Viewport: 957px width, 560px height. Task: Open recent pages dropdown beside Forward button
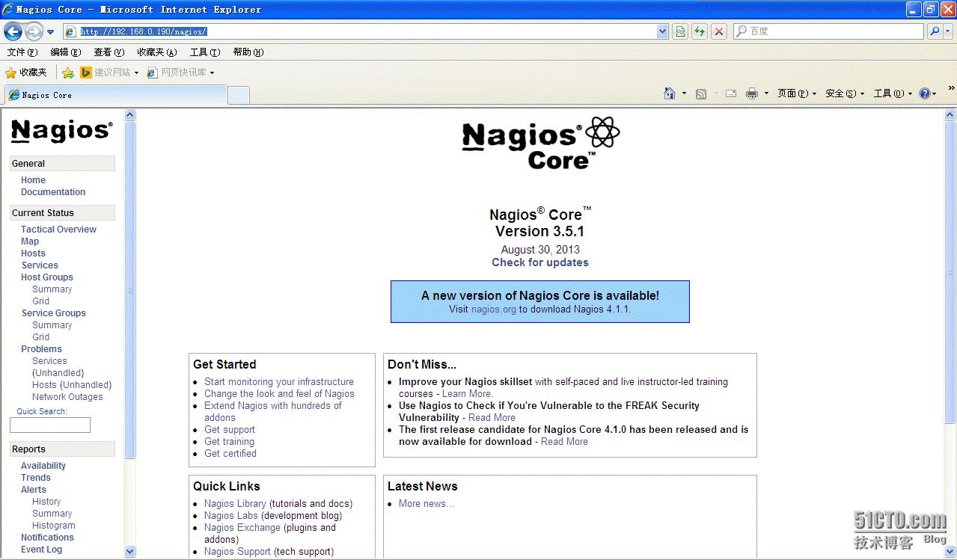pos(50,32)
